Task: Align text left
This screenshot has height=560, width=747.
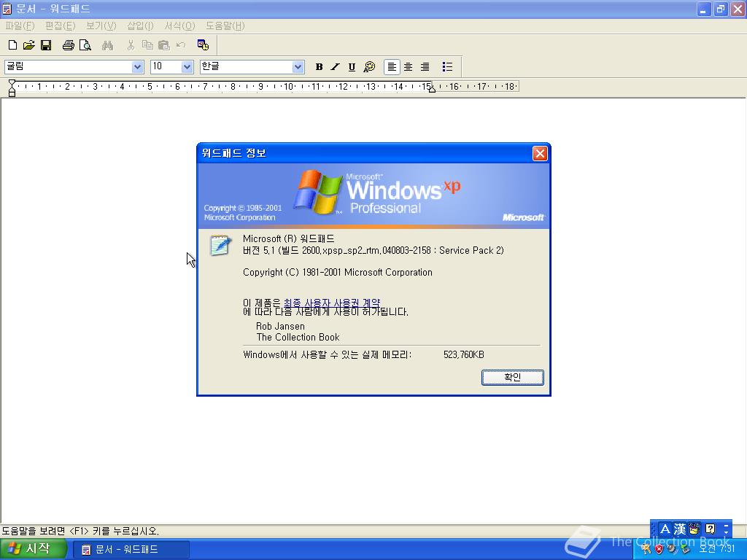Action: pyautogui.click(x=392, y=67)
